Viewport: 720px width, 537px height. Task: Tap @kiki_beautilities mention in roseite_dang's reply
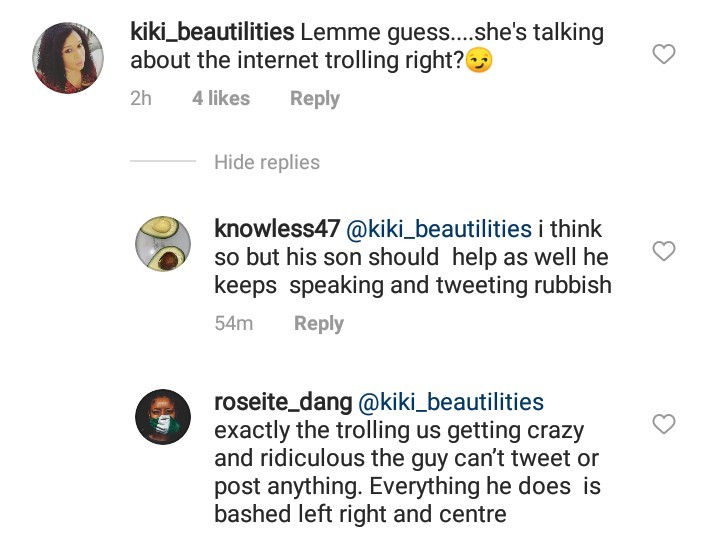(x=451, y=402)
